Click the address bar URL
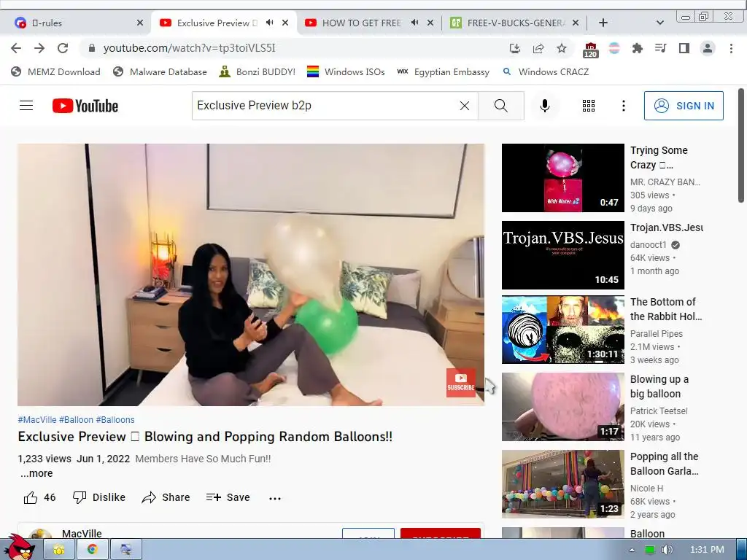 pyautogui.click(x=189, y=48)
